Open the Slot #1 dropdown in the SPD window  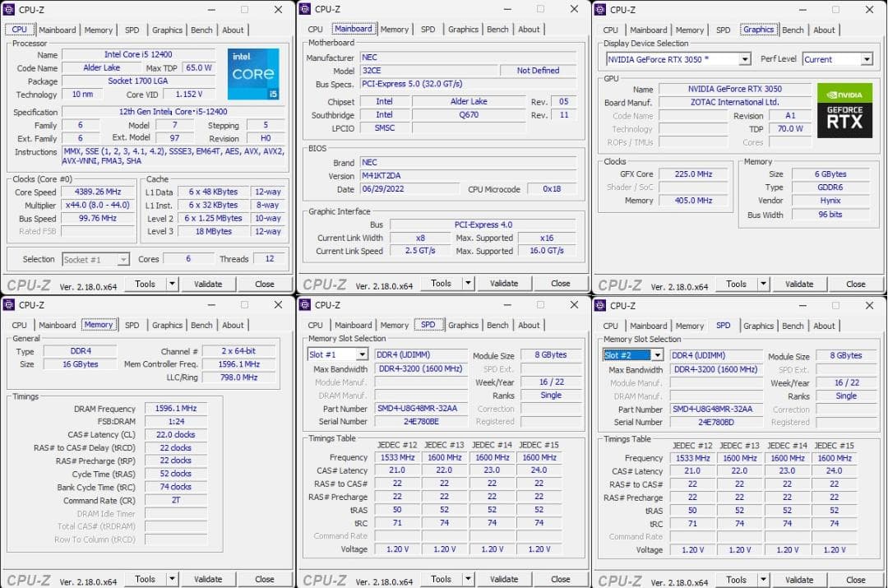coord(337,355)
